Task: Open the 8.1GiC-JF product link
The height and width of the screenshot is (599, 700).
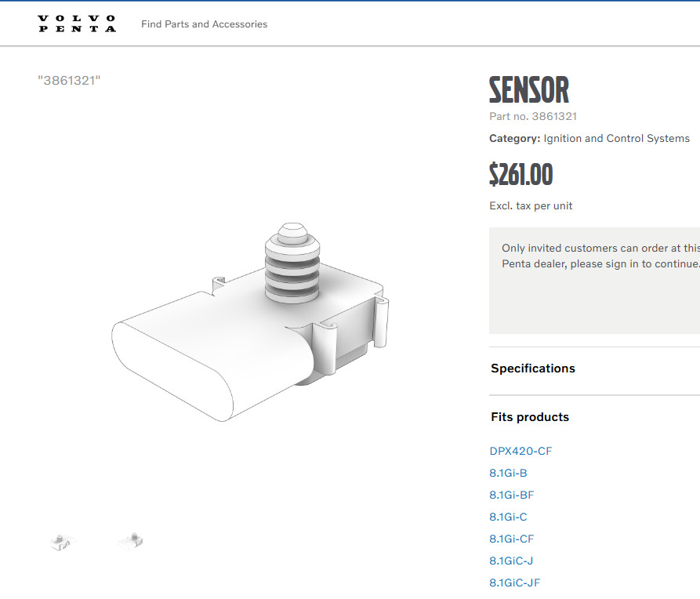Action: pyautogui.click(x=514, y=583)
